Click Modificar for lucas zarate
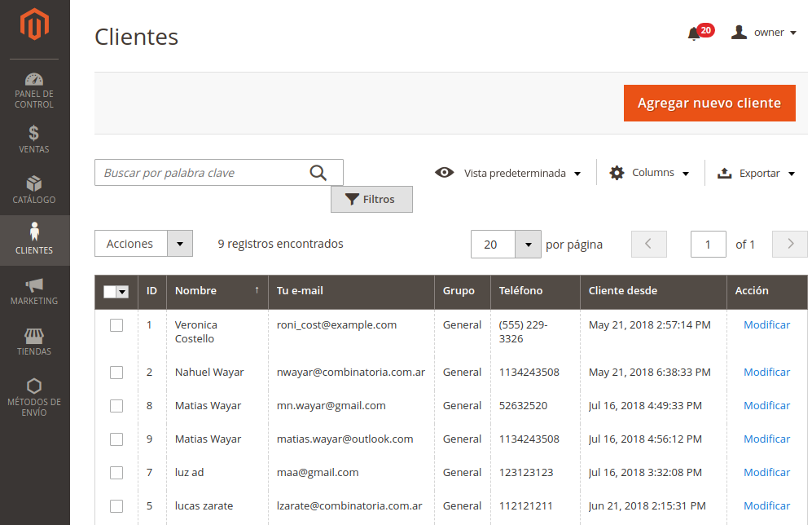 click(x=766, y=505)
